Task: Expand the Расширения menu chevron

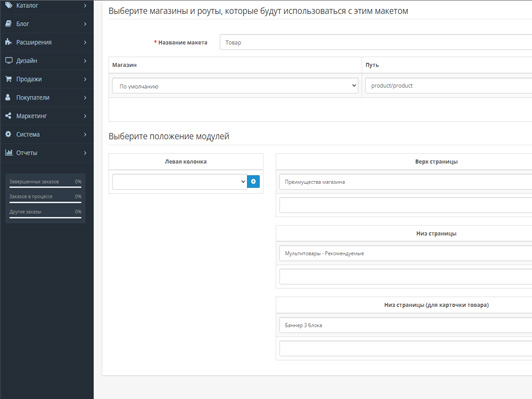Action: click(85, 42)
